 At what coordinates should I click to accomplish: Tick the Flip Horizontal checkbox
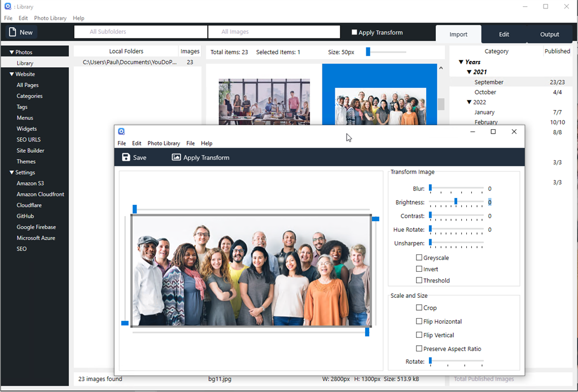(x=419, y=321)
